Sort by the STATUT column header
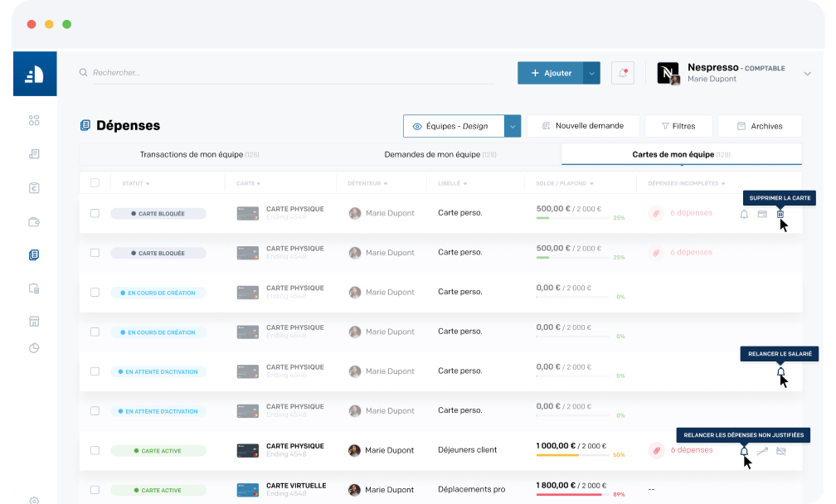Viewport: 836px width, 504px height. tap(135, 183)
